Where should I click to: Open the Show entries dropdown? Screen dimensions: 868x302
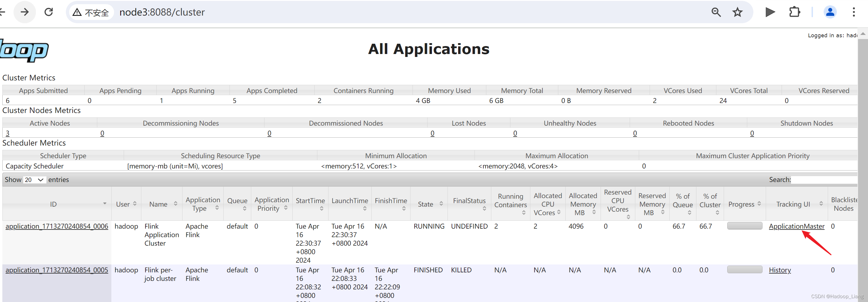click(34, 180)
